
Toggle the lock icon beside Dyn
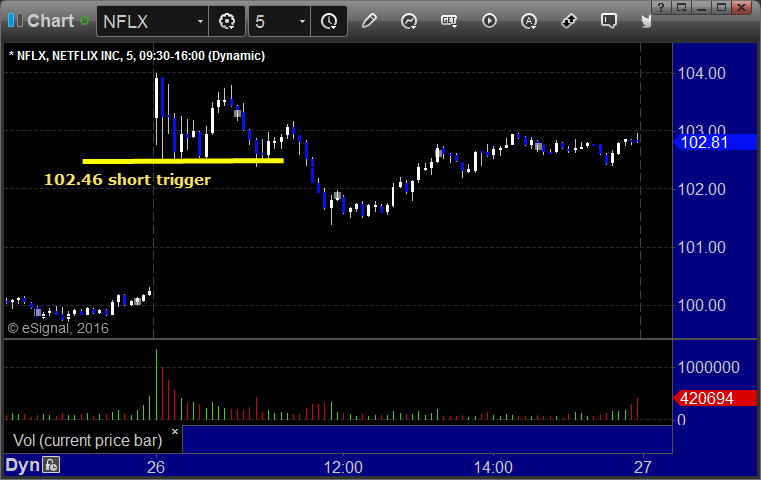pyautogui.click(x=51, y=465)
